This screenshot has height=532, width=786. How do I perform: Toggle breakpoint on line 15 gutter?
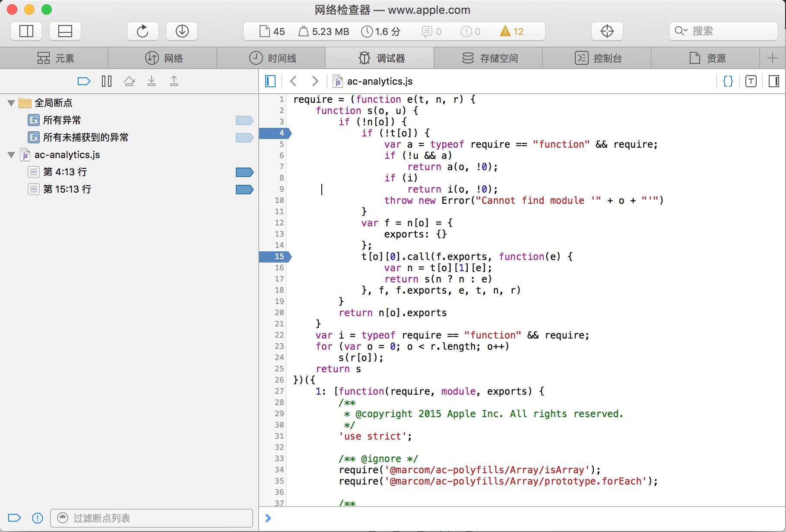(276, 256)
